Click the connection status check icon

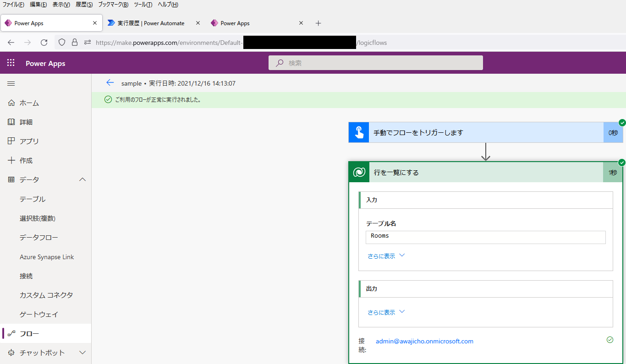click(x=610, y=340)
